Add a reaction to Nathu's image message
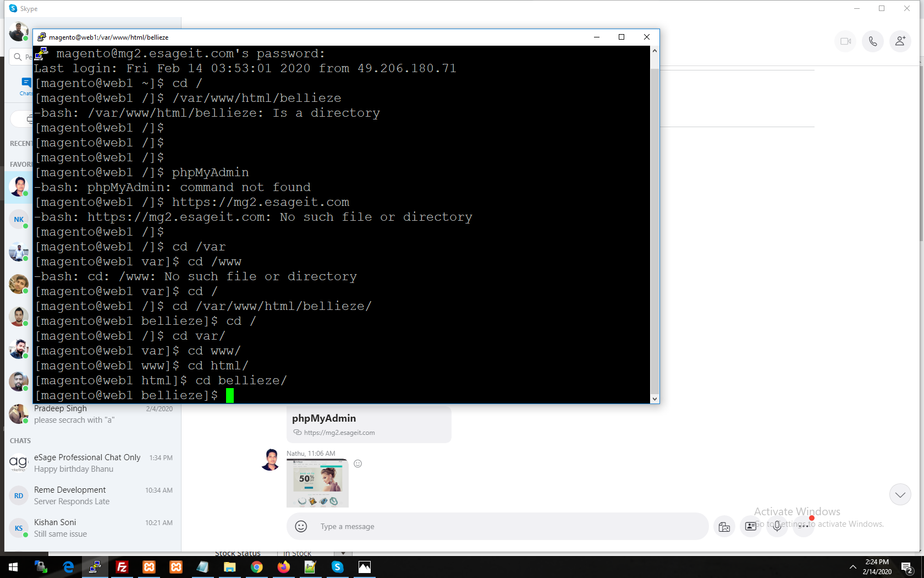924x578 pixels. point(358,464)
